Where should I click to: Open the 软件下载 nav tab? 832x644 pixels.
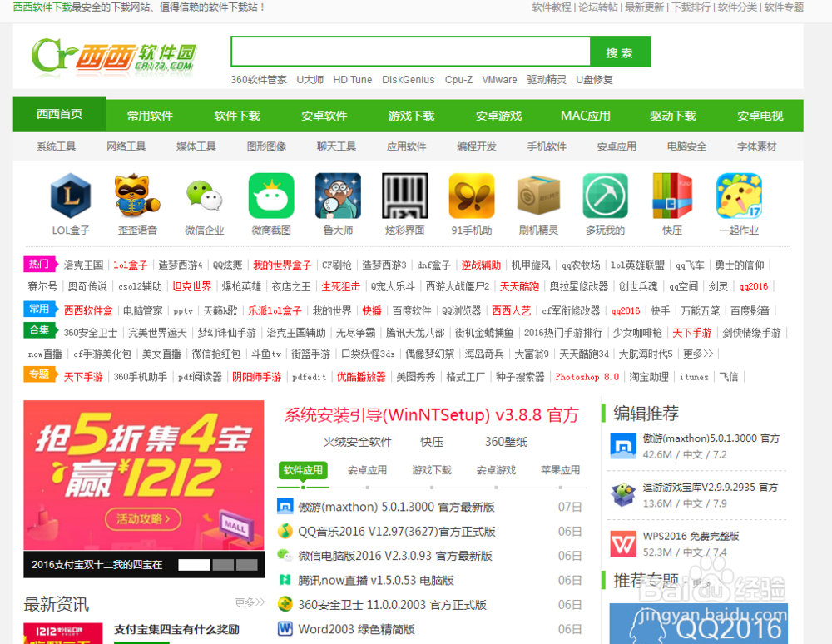pyautogui.click(x=237, y=116)
